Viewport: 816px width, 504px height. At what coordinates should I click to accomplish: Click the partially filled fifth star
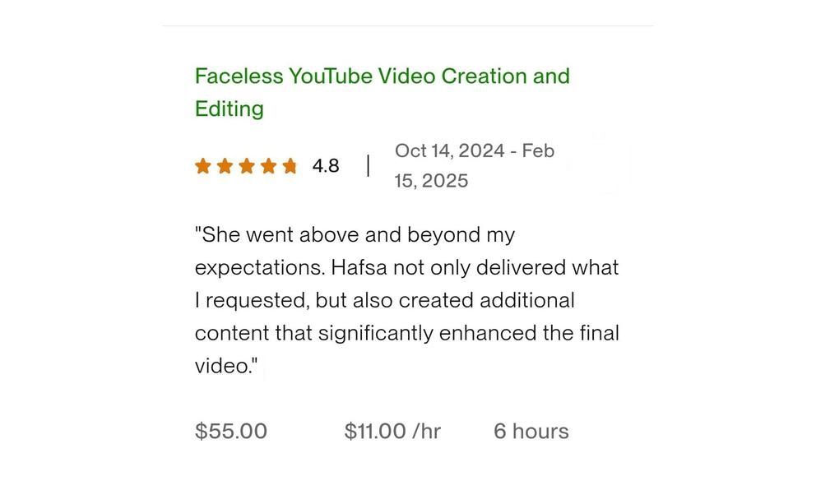(289, 167)
